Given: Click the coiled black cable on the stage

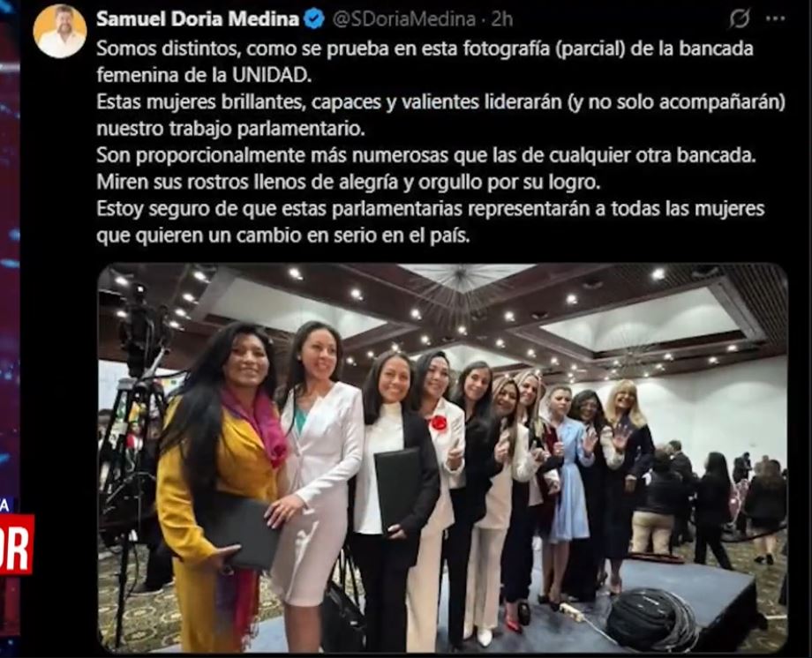Looking at the screenshot, I should point(652,619).
